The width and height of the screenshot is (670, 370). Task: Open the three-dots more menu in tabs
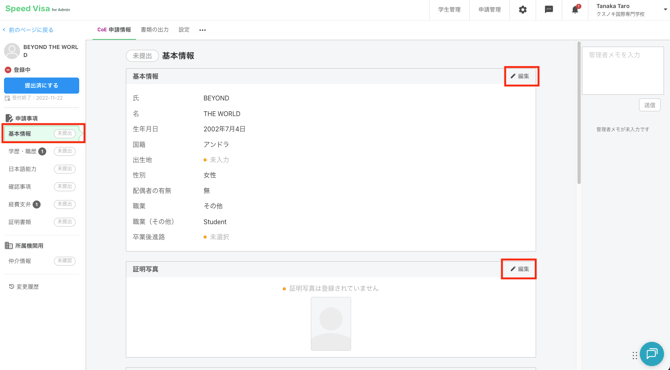[203, 30]
